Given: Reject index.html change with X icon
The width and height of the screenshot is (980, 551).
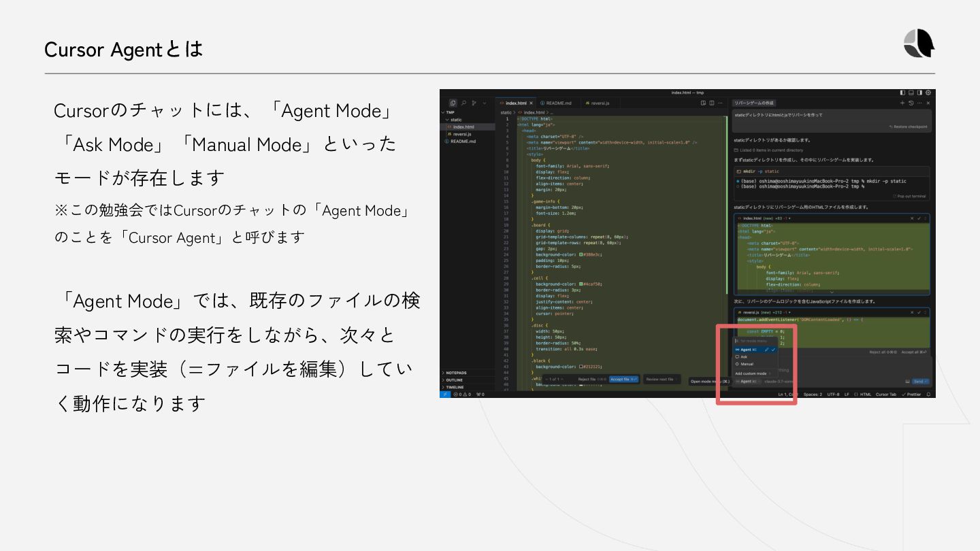Looking at the screenshot, I should (912, 218).
